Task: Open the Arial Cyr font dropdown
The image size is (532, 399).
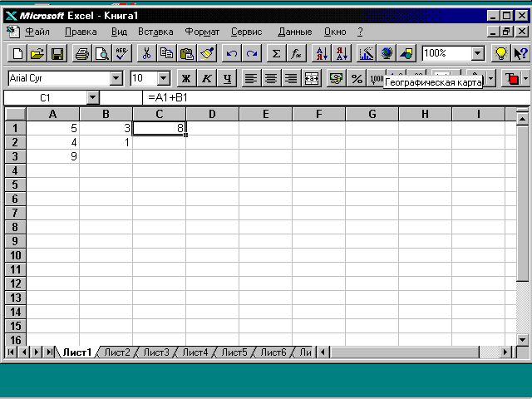Action: 116,79
